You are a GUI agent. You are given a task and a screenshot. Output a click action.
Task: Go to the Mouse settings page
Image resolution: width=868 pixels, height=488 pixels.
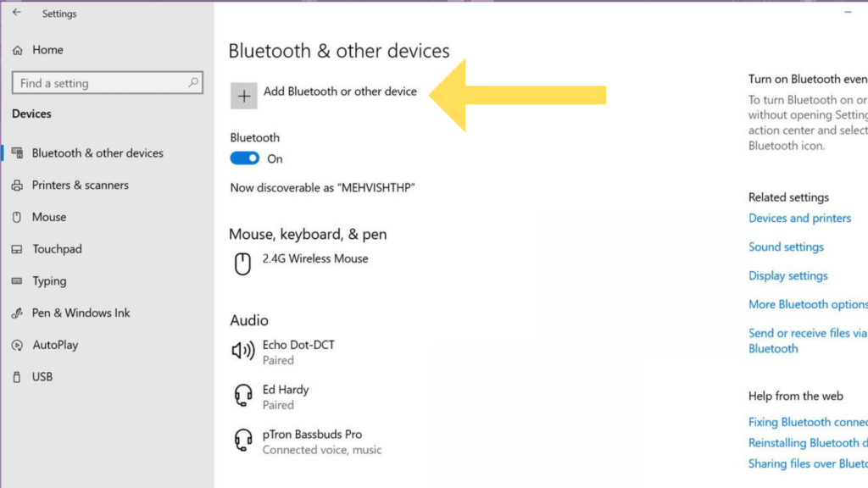tap(48, 217)
